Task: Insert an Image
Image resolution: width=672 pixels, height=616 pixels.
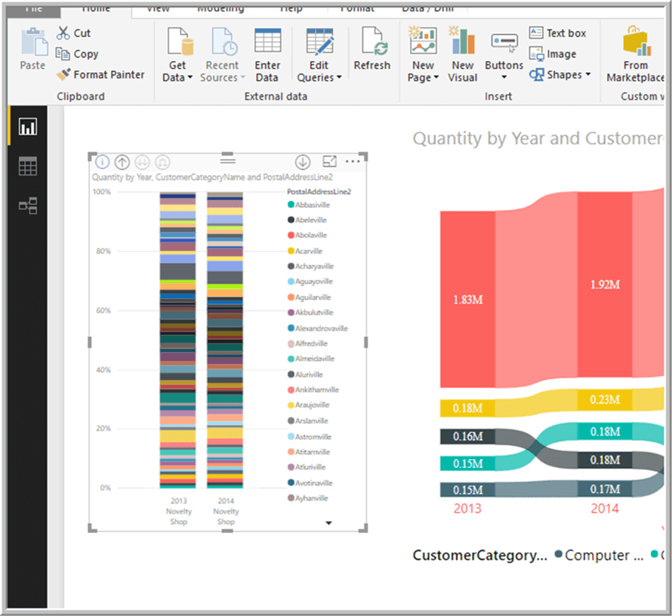Action: coord(553,54)
